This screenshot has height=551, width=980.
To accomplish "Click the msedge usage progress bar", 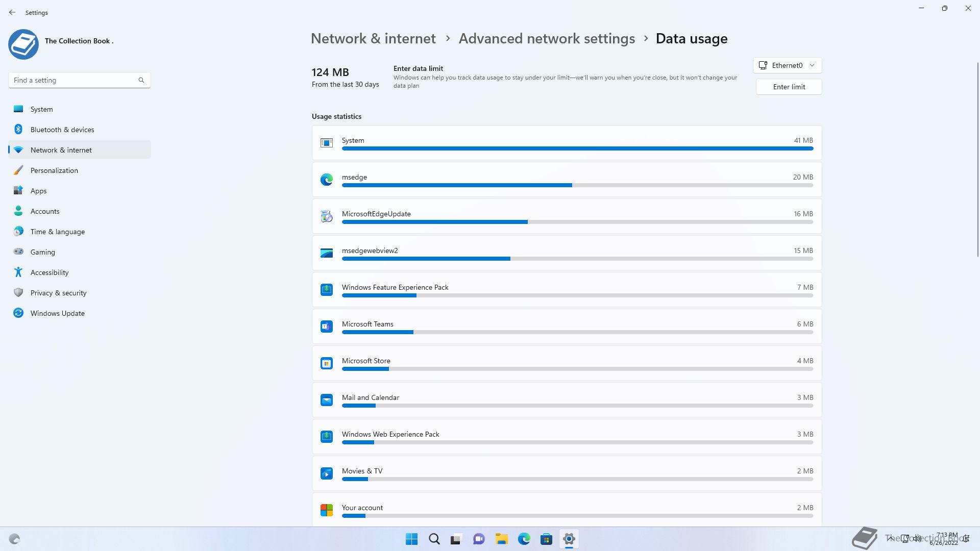I will [x=577, y=185].
